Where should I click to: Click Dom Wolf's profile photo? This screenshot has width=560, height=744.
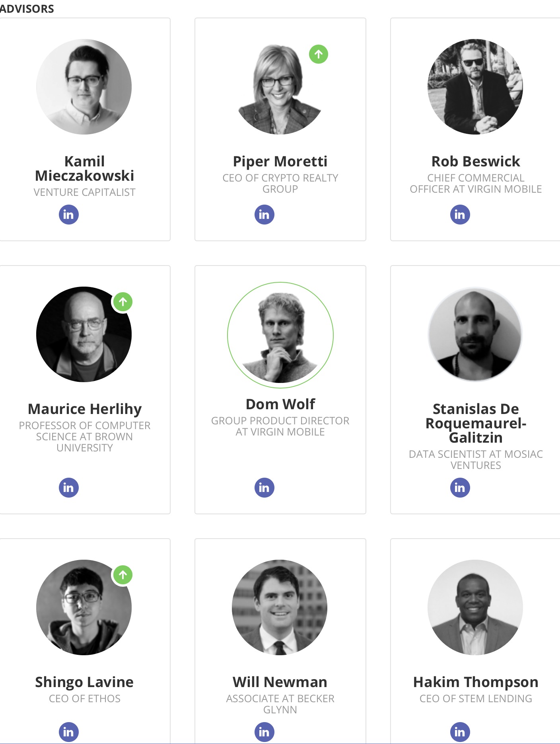coord(280,335)
